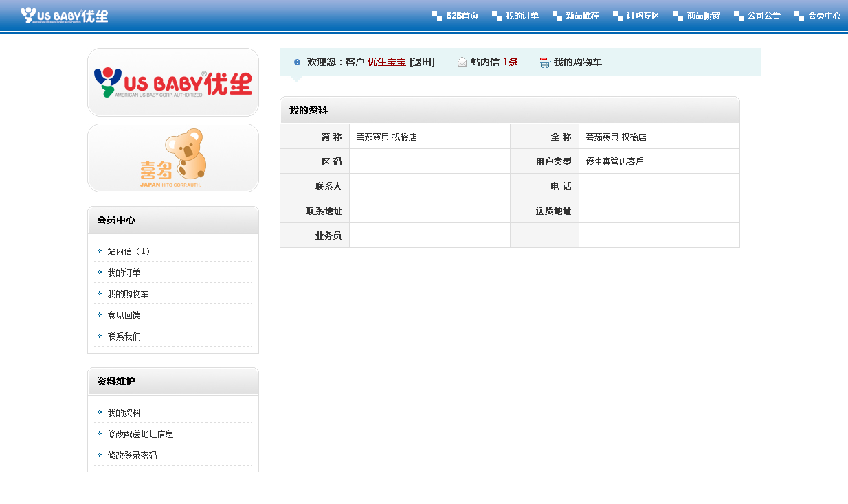The image size is (848, 504).
Task: Click the envelope icon beside 站内信
Action: click(462, 62)
